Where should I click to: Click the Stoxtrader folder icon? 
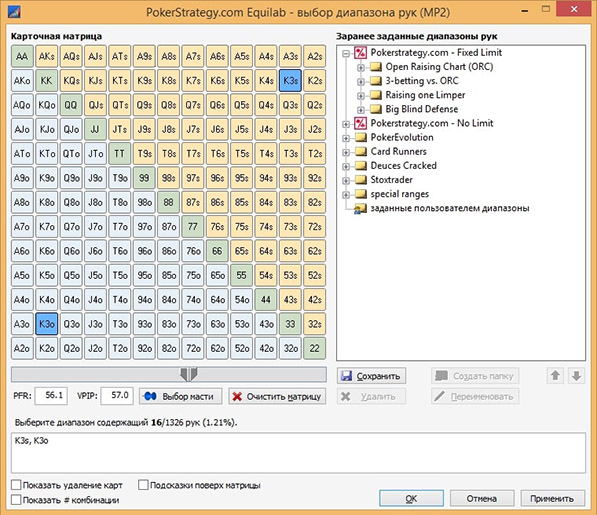(x=361, y=180)
